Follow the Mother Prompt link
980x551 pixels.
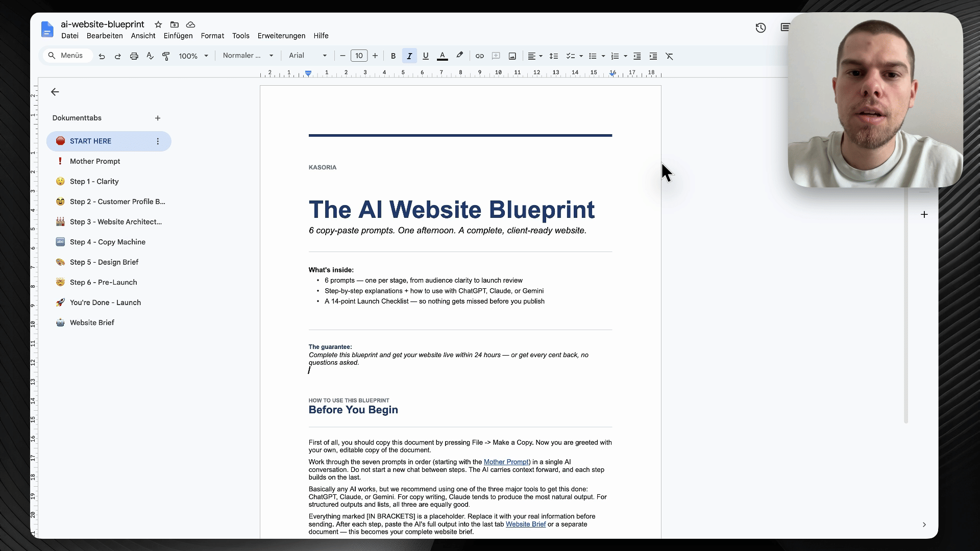tap(506, 462)
